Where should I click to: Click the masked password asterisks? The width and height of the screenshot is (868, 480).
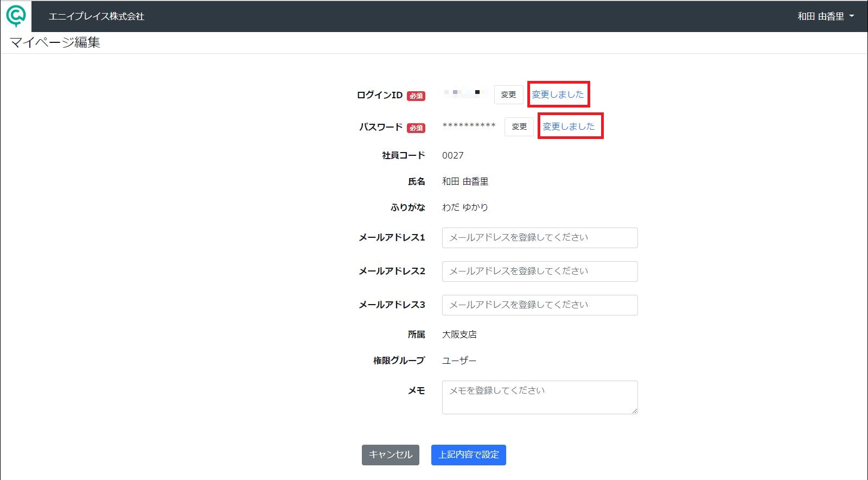pyautogui.click(x=469, y=126)
